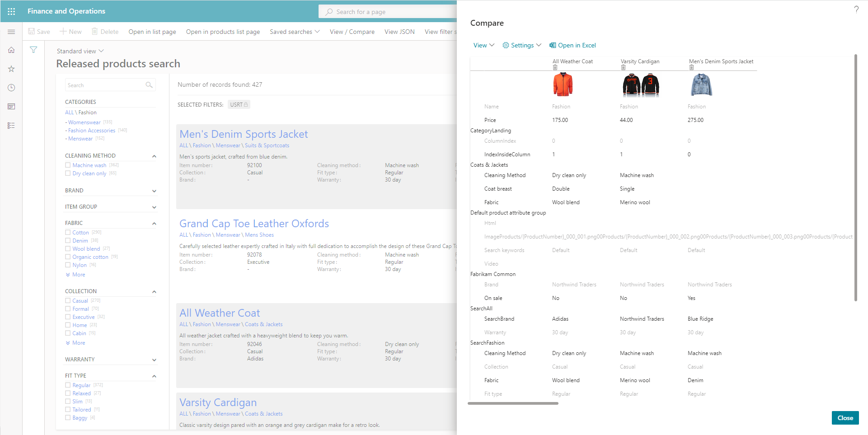Open the Settings dropdown in Compare
868x435 pixels.
tap(522, 45)
